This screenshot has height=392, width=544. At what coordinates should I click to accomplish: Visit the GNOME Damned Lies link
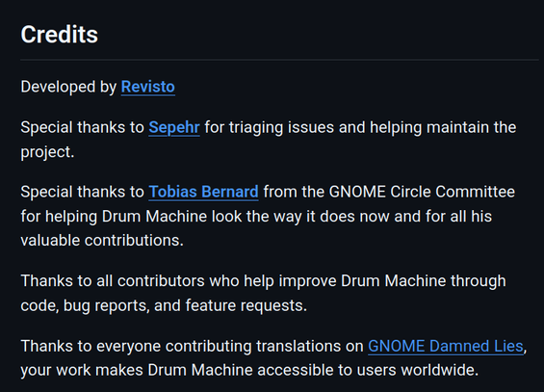pyautogui.click(x=446, y=346)
